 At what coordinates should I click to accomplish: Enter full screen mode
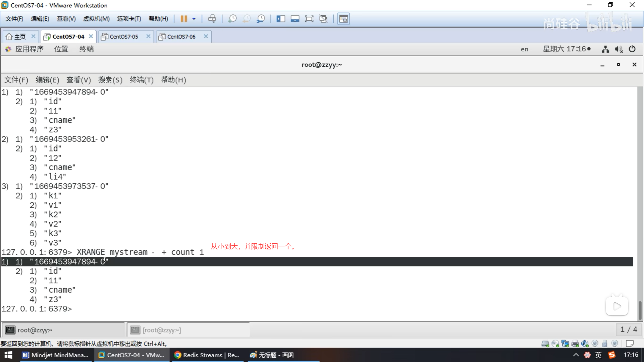pyautogui.click(x=309, y=19)
